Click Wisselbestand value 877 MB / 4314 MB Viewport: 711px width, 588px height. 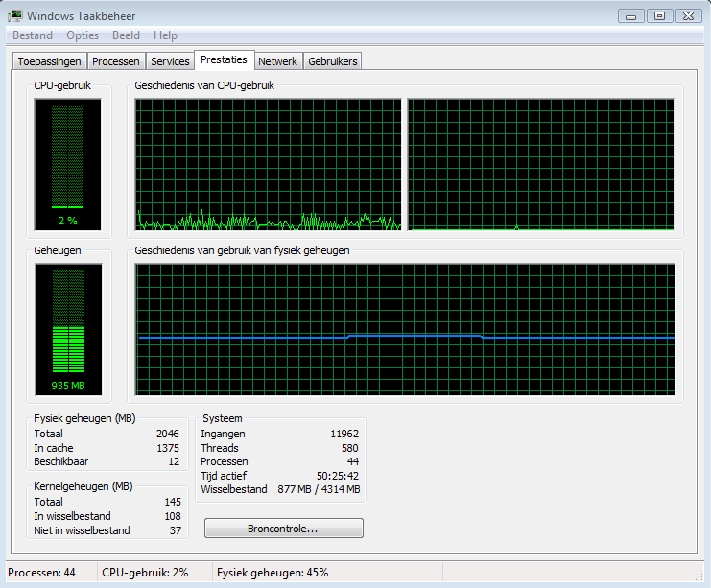319,489
